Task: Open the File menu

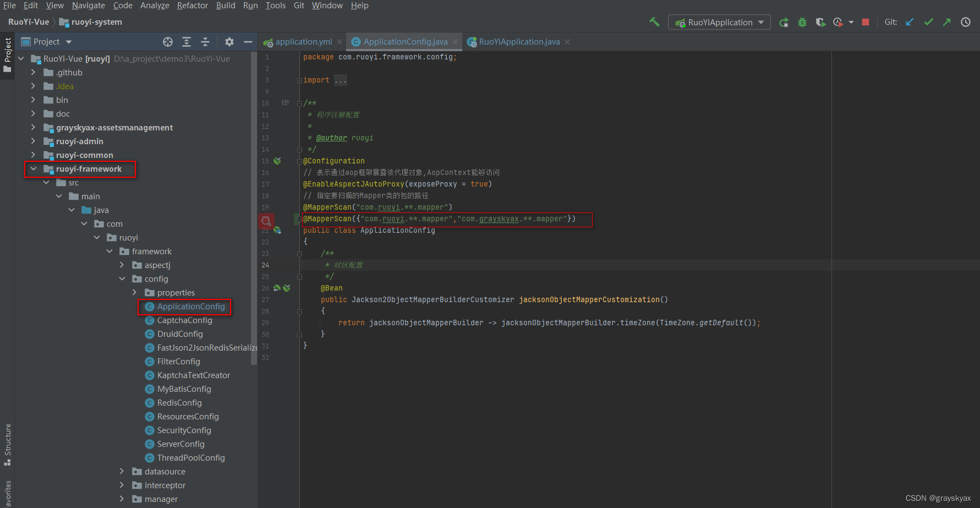Action: pos(9,6)
